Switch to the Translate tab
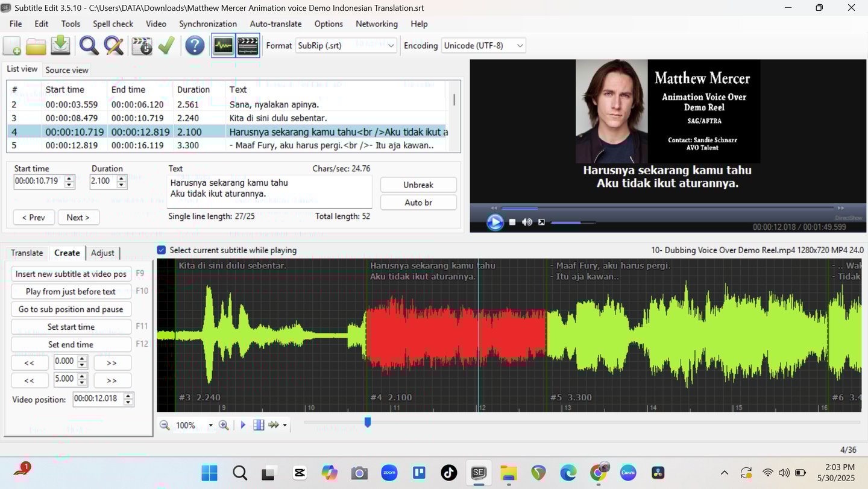The height and width of the screenshot is (489, 868). click(27, 253)
